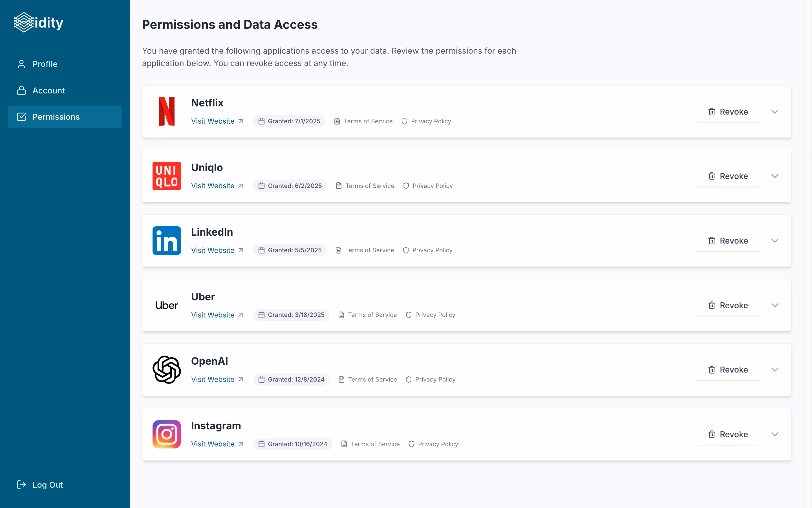This screenshot has height=508, width=812.
Task: Revoke Netflix access
Action: (x=728, y=111)
